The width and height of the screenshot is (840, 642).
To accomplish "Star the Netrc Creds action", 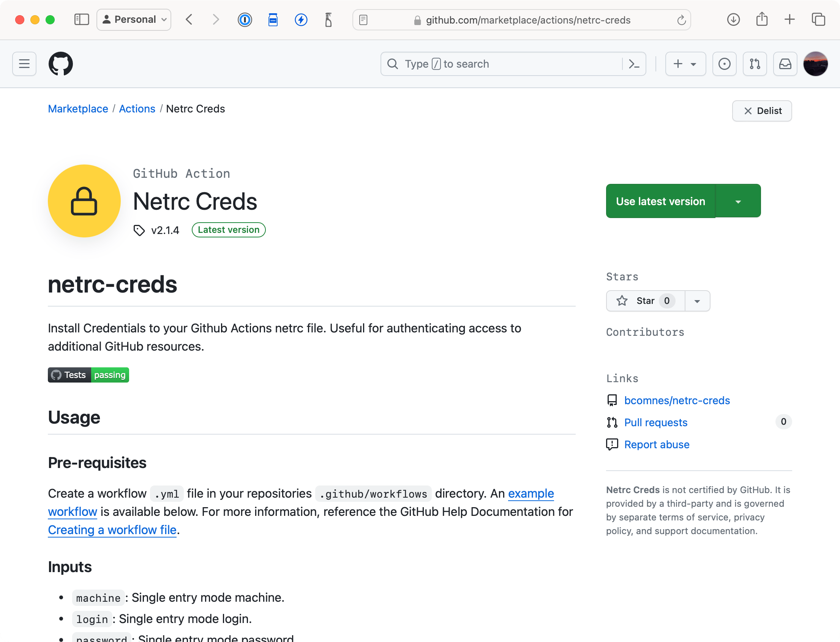I will point(646,301).
